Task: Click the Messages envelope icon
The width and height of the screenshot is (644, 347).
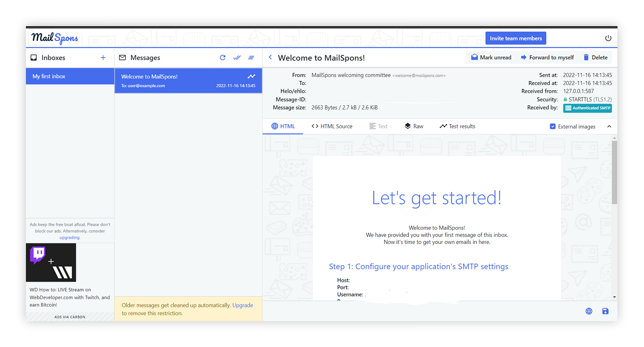Action: 122,58
